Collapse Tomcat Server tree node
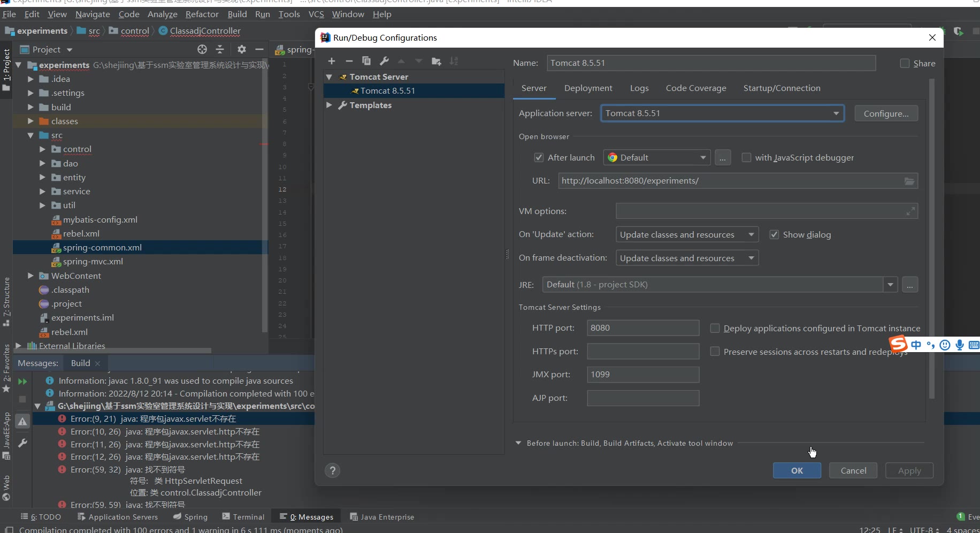This screenshot has width=980, height=533. pyautogui.click(x=330, y=77)
